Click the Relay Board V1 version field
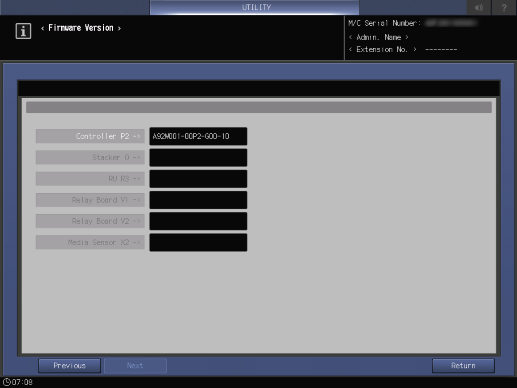Viewport: 517px width, 388px height. pyautogui.click(x=198, y=200)
